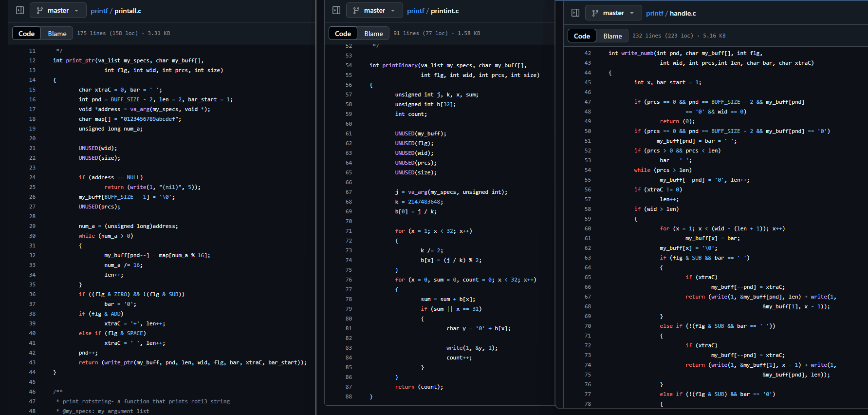Open printf repo link beside printint.c

(415, 11)
